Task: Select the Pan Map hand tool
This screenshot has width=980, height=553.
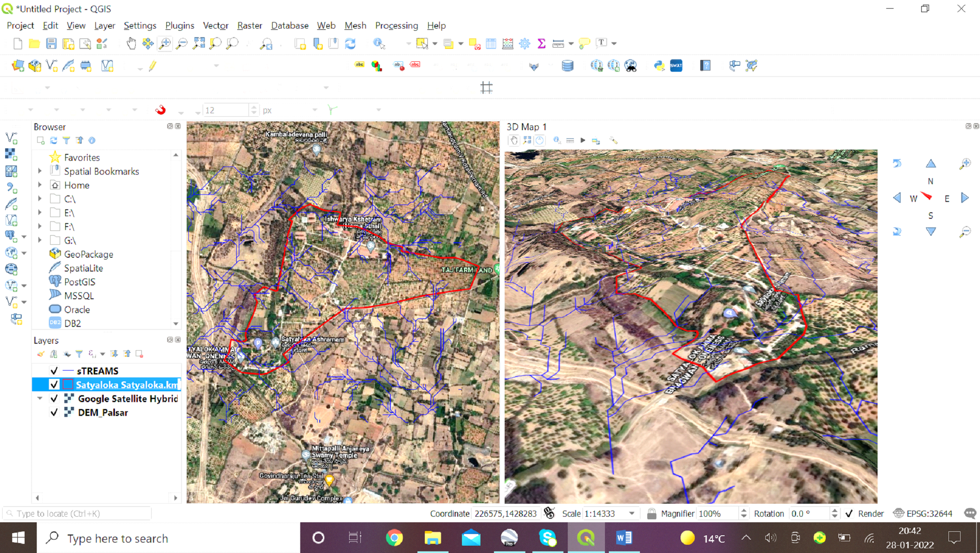Action: 131,43
